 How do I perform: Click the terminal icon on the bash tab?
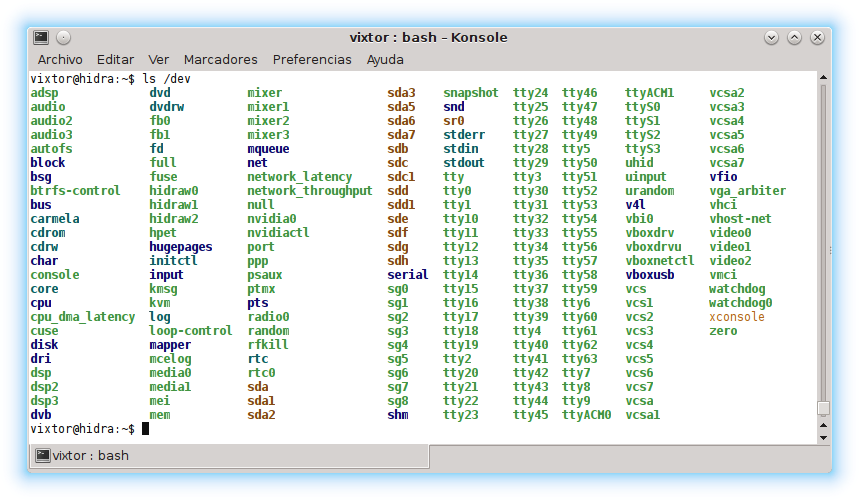43,456
